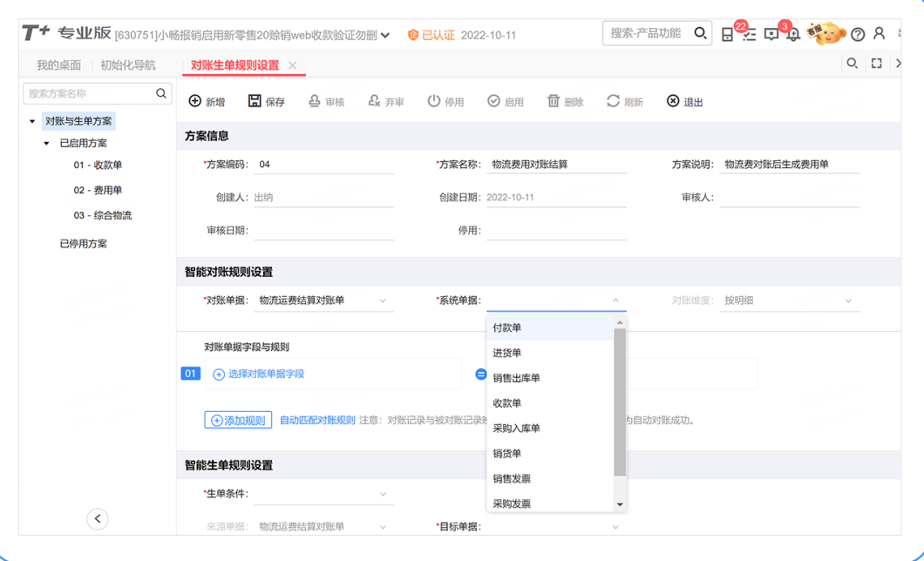Collapse the 已启用方案 tree node
924x561 pixels.
pos(47,144)
